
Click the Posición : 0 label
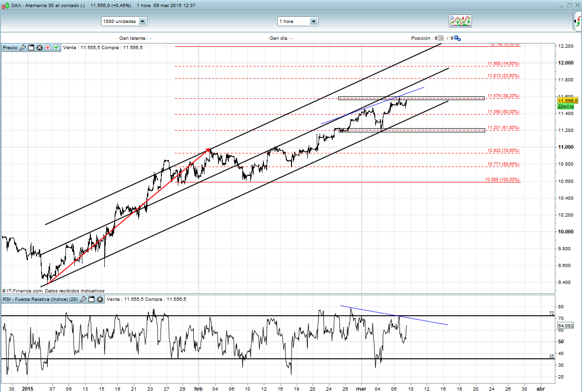click(424, 38)
